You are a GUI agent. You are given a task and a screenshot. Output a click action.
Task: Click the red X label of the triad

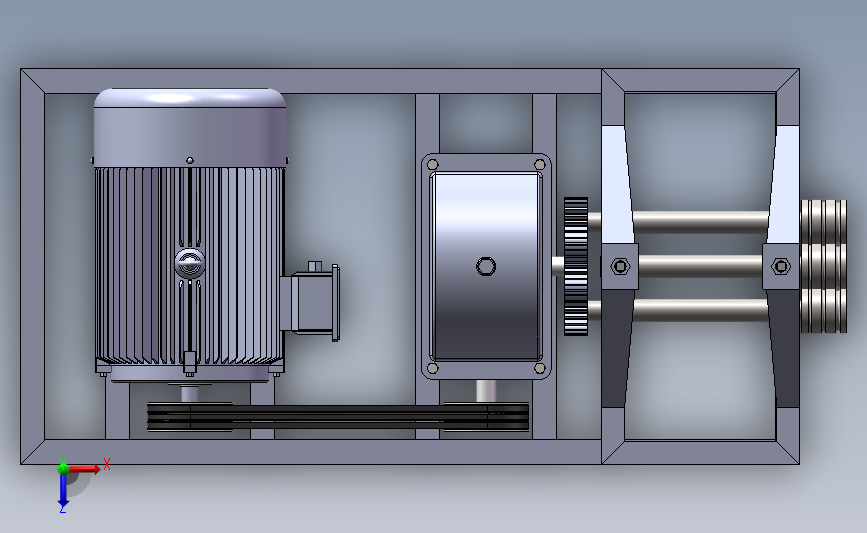(x=107, y=464)
